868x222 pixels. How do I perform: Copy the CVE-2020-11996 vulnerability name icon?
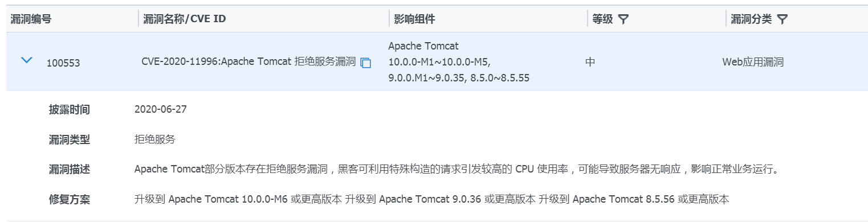click(x=366, y=63)
